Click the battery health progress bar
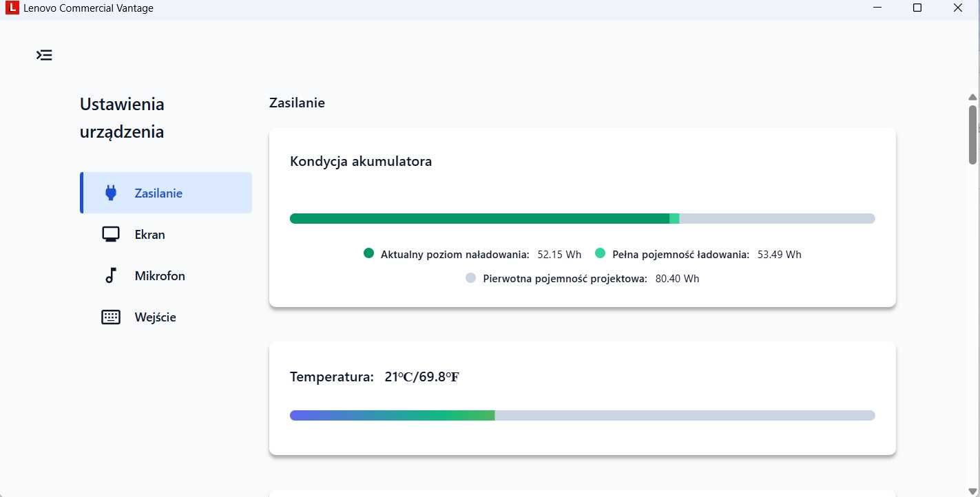Viewport: 980px width, 497px height. 582,218
